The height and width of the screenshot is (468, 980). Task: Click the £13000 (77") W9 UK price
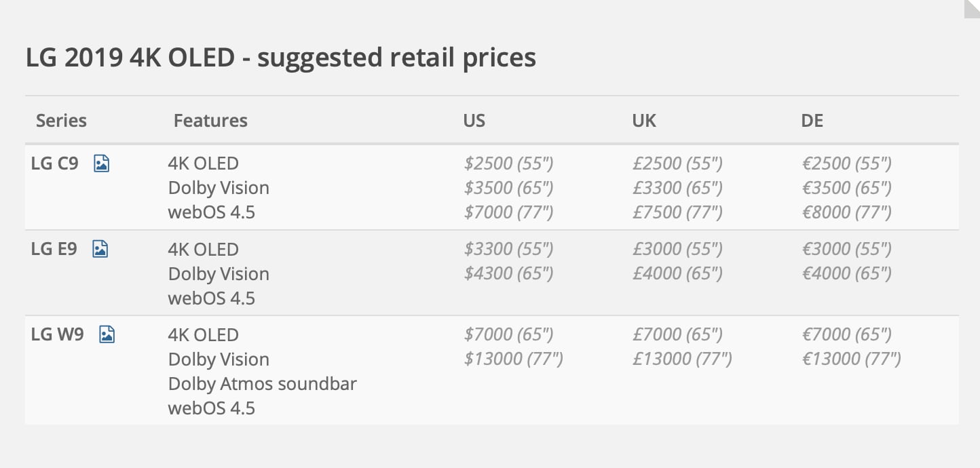[x=682, y=359]
